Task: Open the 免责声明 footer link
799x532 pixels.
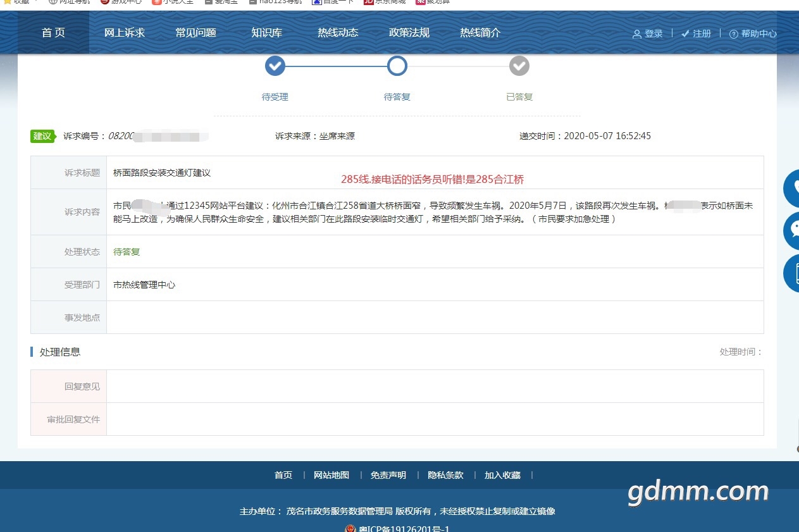Action: point(388,475)
